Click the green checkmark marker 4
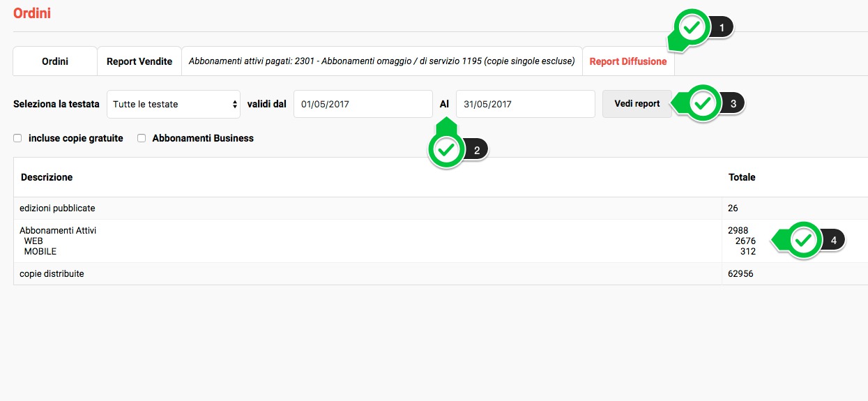 [x=804, y=241]
